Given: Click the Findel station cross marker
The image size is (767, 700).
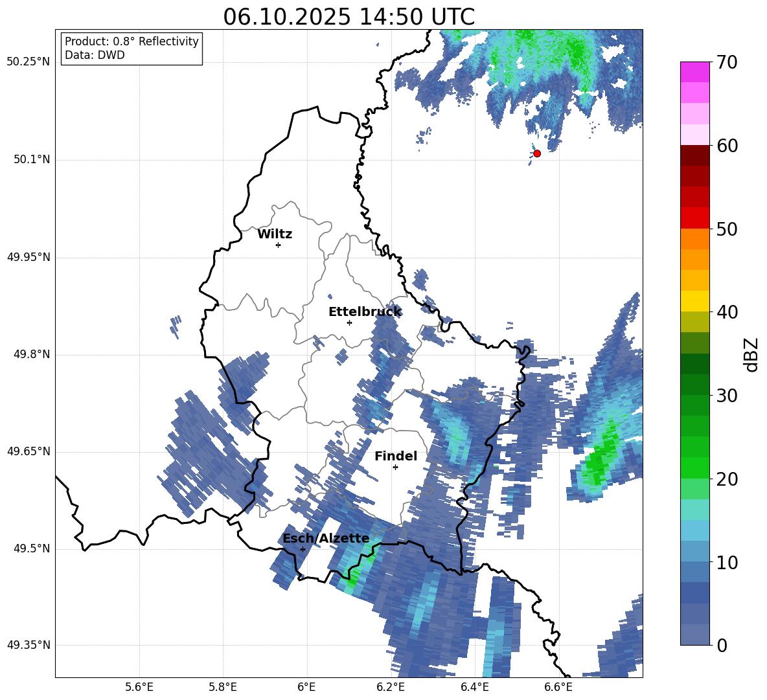Looking at the screenshot, I should pos(395,468).
